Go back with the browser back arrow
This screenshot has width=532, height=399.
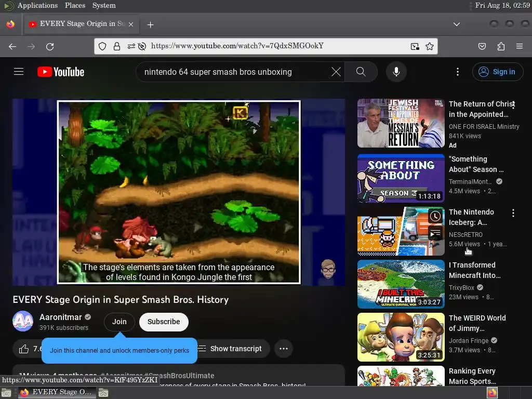[12, 46]
